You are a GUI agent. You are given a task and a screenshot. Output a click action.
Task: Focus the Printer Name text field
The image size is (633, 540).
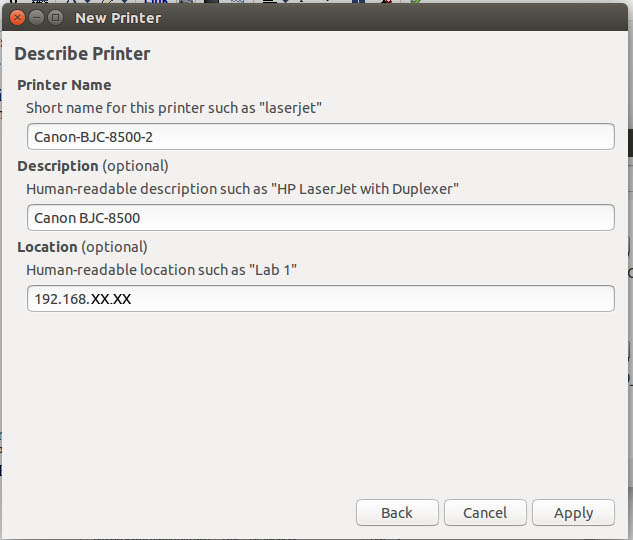(320, 136)
